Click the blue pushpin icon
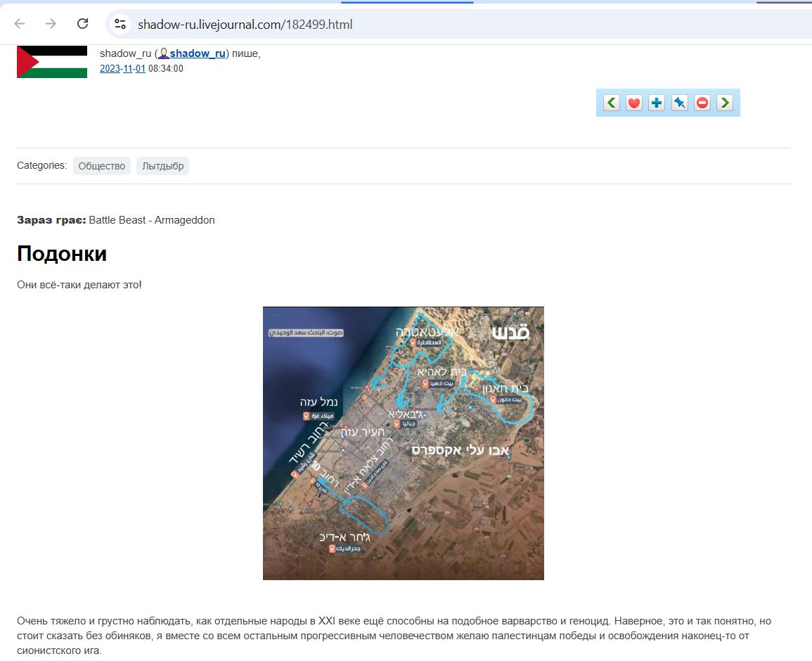This screenshot has width=812, height=661. click(679, 103)
